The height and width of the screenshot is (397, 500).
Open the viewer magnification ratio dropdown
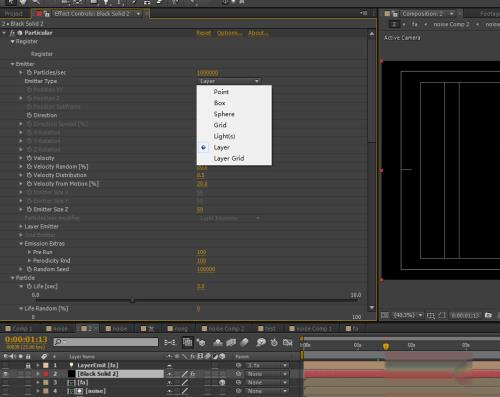point(407,315)
